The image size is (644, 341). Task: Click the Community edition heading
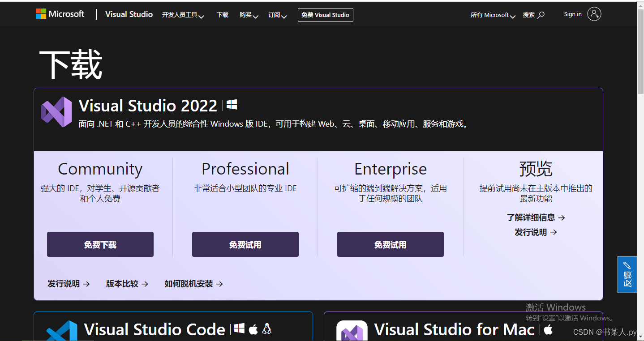[x=100, y=169]
